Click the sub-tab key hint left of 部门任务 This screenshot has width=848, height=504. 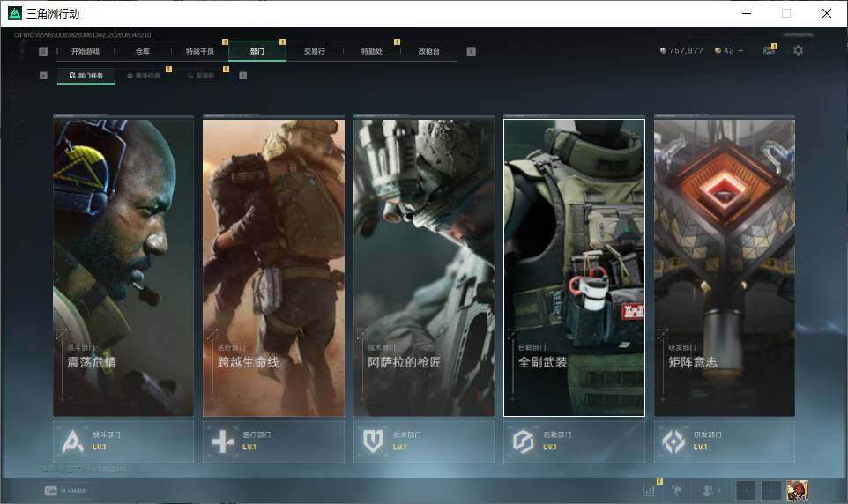click(x=43, y=76)
